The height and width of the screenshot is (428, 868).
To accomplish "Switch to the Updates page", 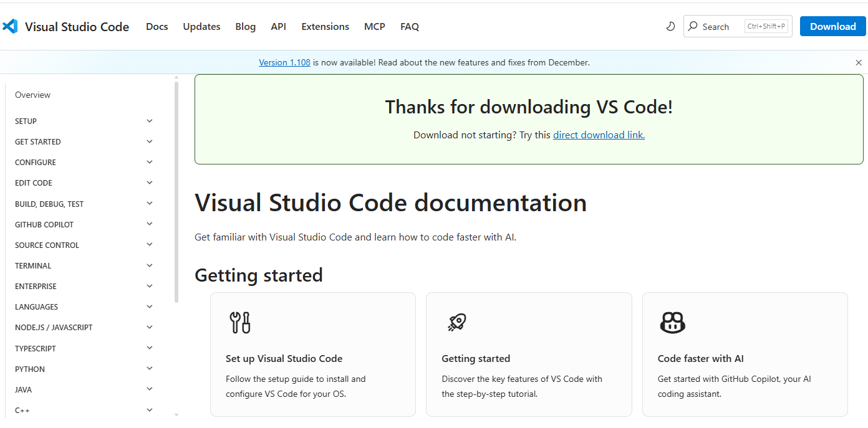I will (x=201, y=26).
